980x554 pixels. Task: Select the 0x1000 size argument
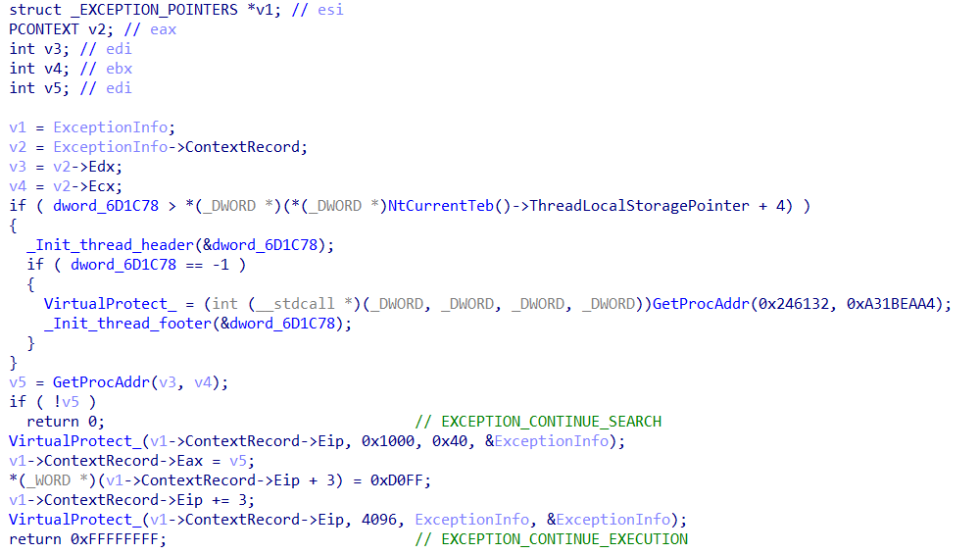coord(388,441)
